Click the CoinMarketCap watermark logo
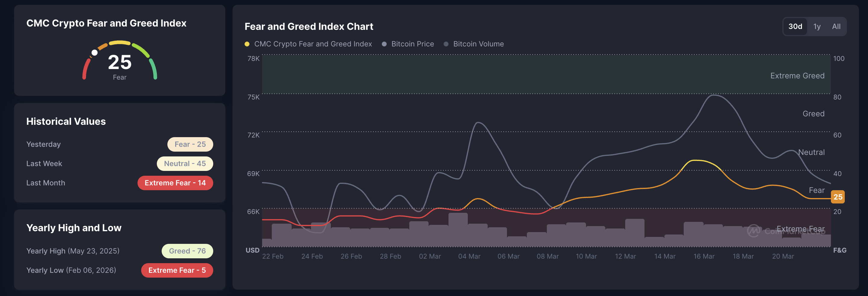Viewport: 868px width, 296px height. (753, 231)
